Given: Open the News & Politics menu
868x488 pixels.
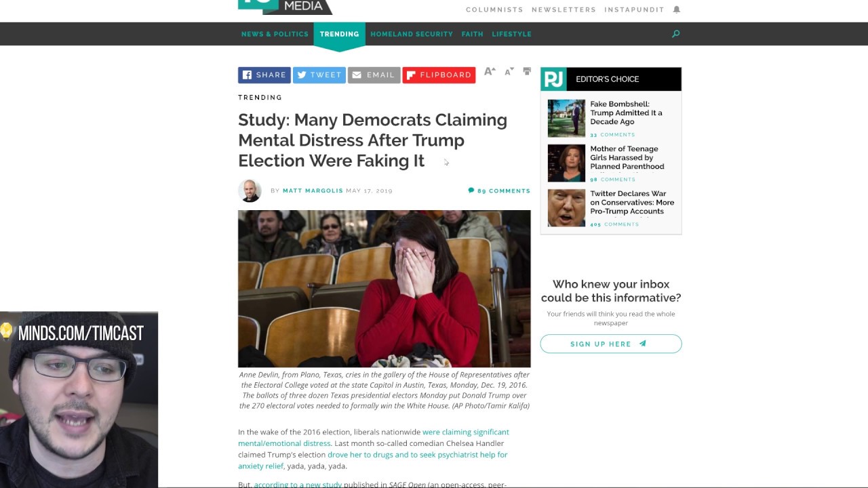Looking at the screenshot, I should (275, 34).
